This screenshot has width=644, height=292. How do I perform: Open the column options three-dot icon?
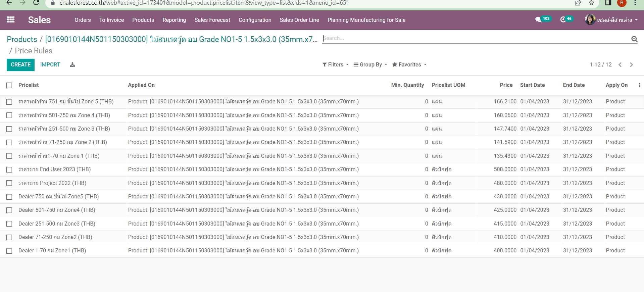(x=639, y=85)
